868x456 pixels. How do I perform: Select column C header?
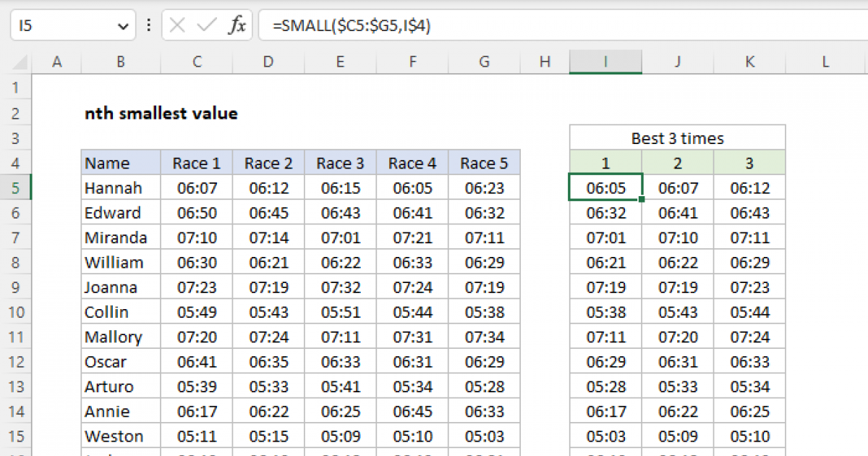click(197, 63)
